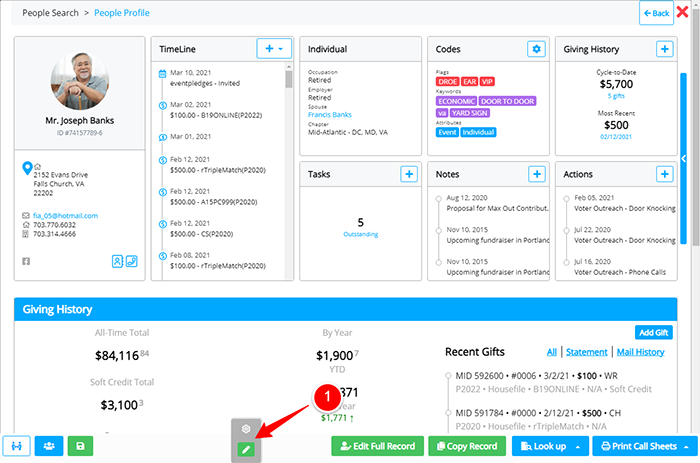The width and height of the screenshot is (700, 463).
Task: Click the people group icon button
Action: pyautogui.click(x=49, y=446)
